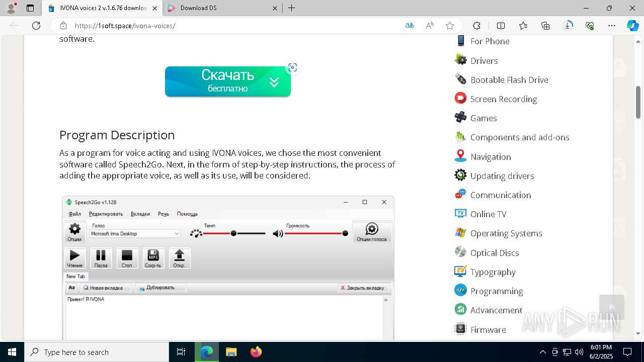The image size is (644, 362).
Task: Select the Advancement chart icon
Action: point(460,309)
